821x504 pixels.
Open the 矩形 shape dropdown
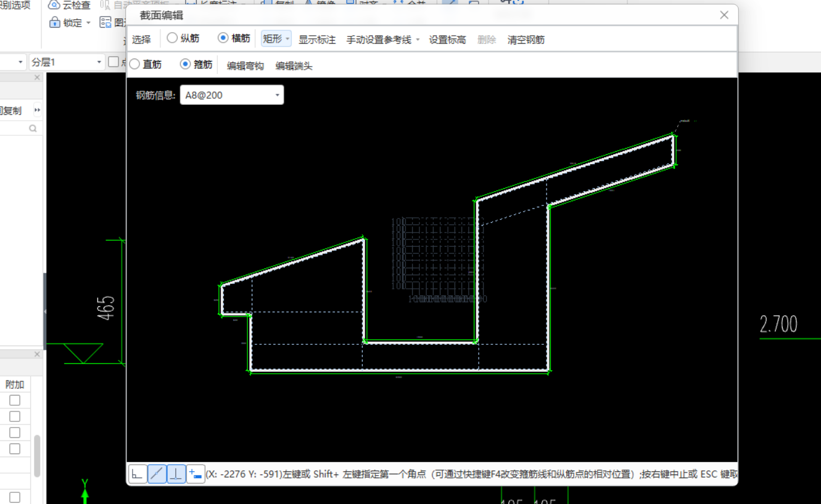[276, 39]
